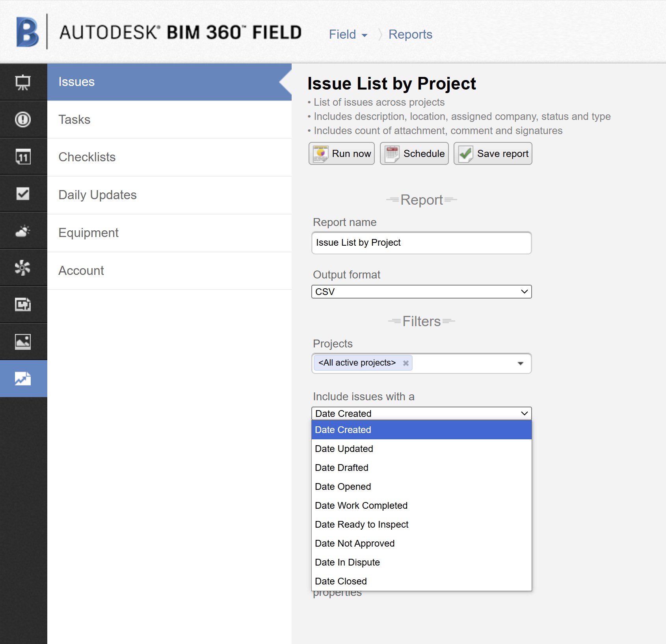Open the weather Daily Updates icon
The width and height of the screenshot is (666, 644).
[23, 231]
